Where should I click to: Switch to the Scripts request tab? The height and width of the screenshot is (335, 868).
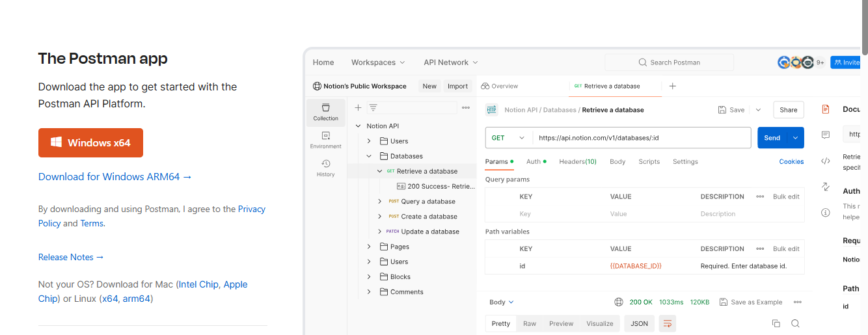(x=649, y=161)
